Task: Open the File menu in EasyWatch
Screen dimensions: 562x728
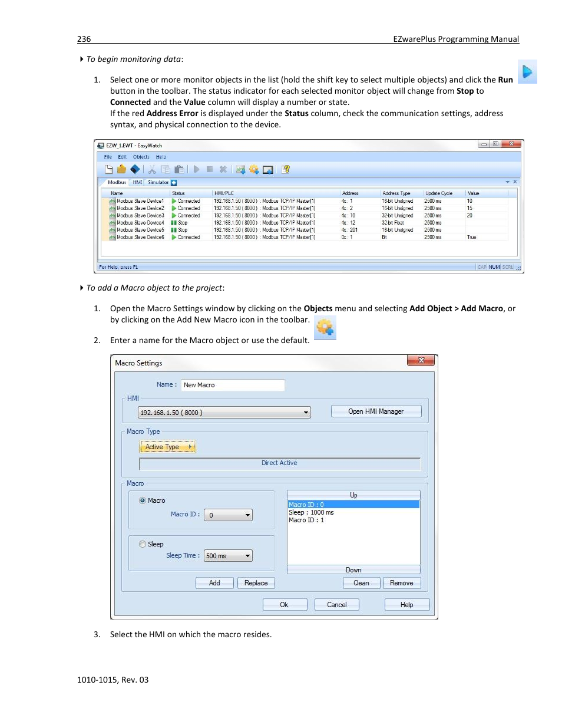Action: pos(108,157)
